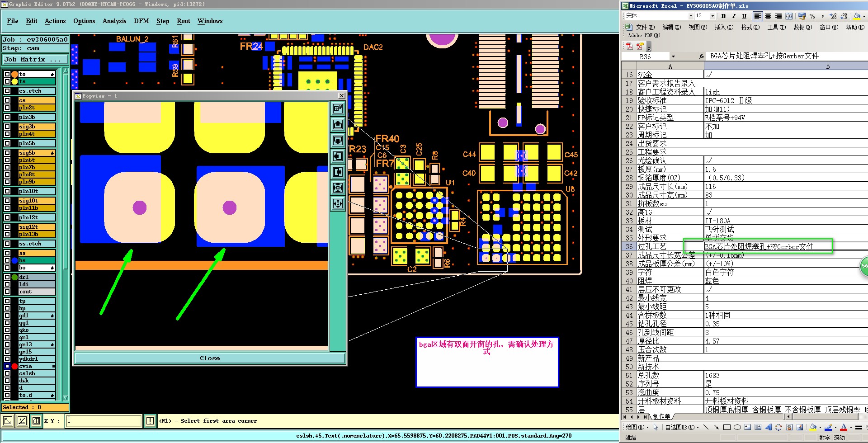Click the fill color paint bucket in the drawing toolbar

tap(813, 427)
